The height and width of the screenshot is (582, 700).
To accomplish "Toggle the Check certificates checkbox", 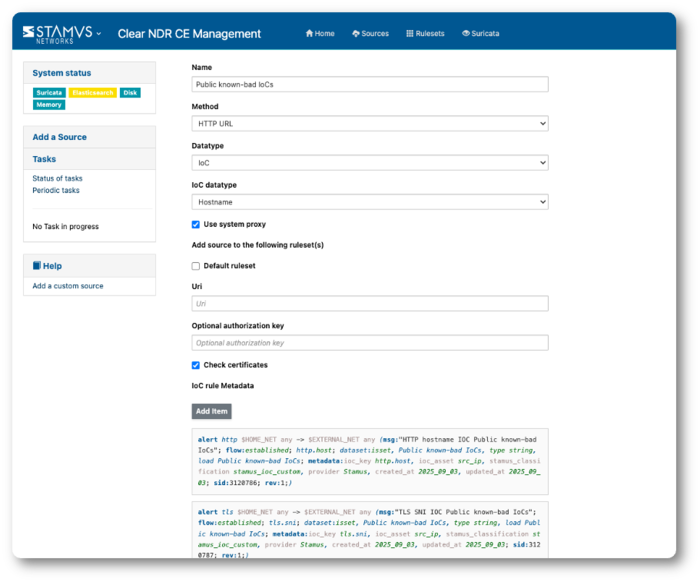I will pyautogui.click(x=196, y=365).
